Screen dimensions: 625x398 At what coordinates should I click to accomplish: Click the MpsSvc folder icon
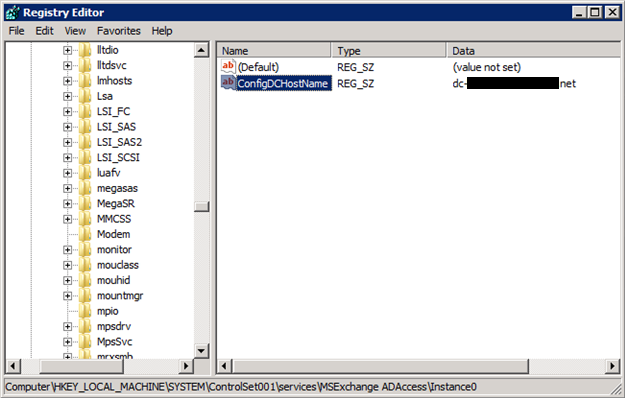[x=85, y=341]
